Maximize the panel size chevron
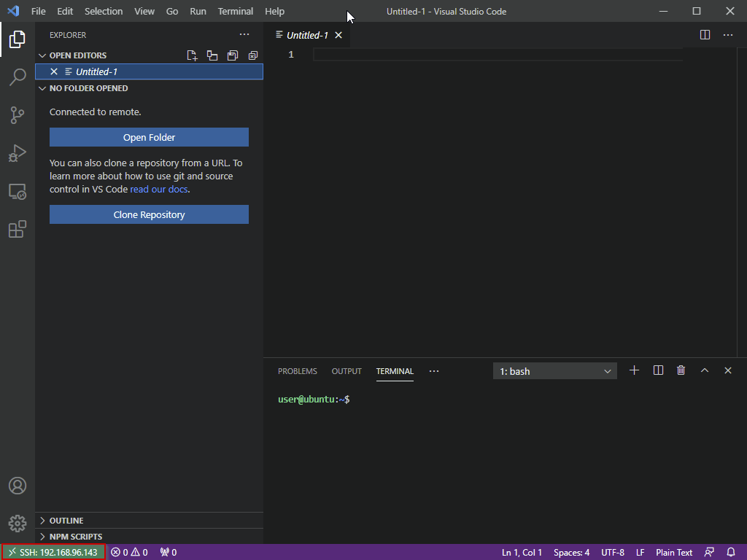The height and width of the screenshot is (560, 747). pos(705,370)
